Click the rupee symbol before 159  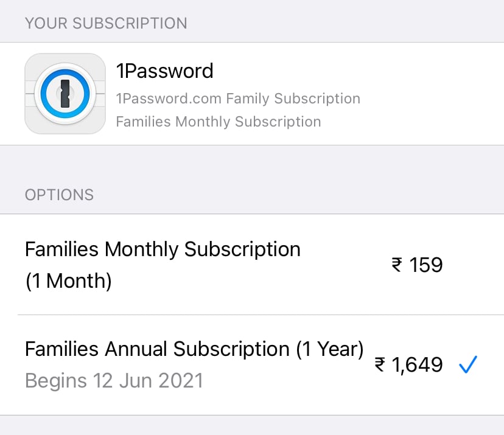coord(397,265)
